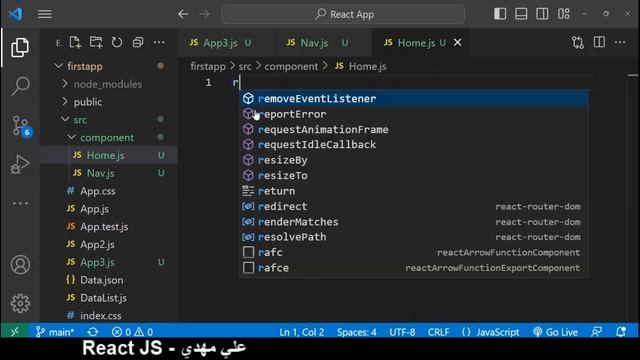
Task: Open the feedback icon in status bar
Action: click(596, 332)
